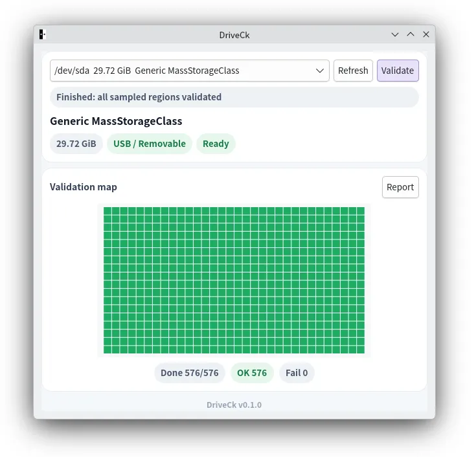The image size is (476, 457).
Task: Minimize the DriveCk window
Action: click(395, 34)
